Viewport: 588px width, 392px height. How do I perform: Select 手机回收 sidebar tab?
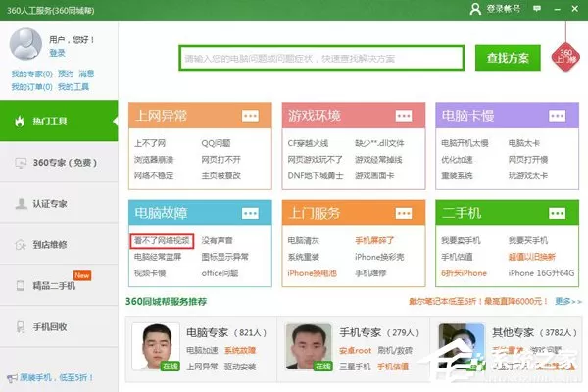tap(59, 326)
